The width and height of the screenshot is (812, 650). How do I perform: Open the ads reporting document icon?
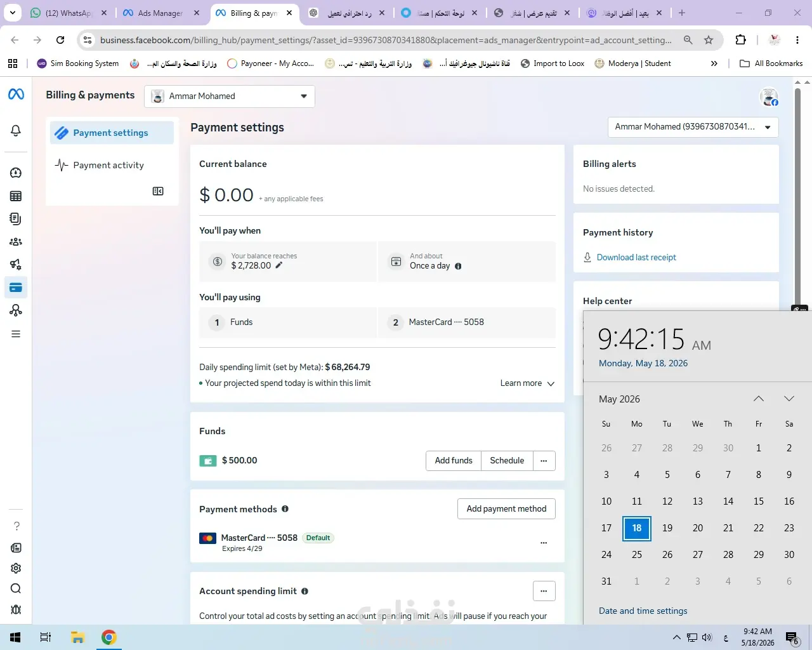pyautogui.click(x=16, y=219)
